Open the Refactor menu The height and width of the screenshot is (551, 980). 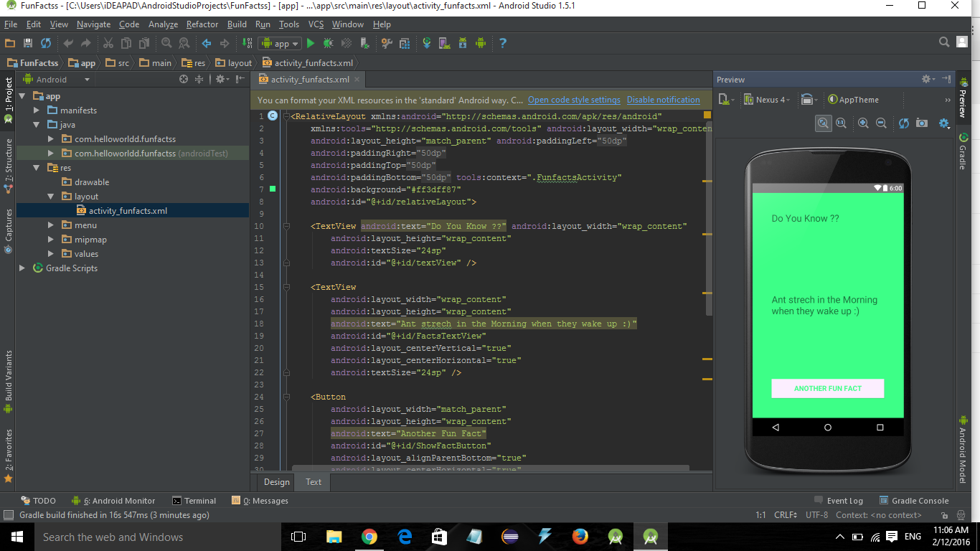202,24
